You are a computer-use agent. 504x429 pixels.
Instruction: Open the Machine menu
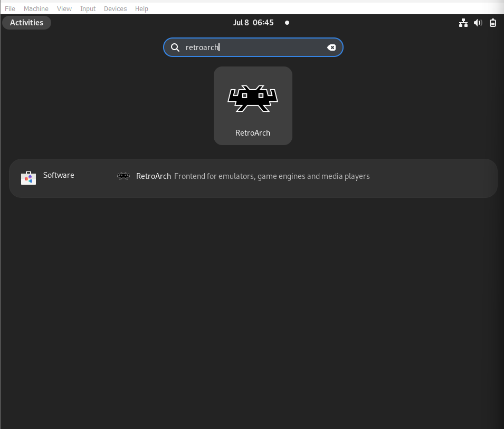point(36,8)
